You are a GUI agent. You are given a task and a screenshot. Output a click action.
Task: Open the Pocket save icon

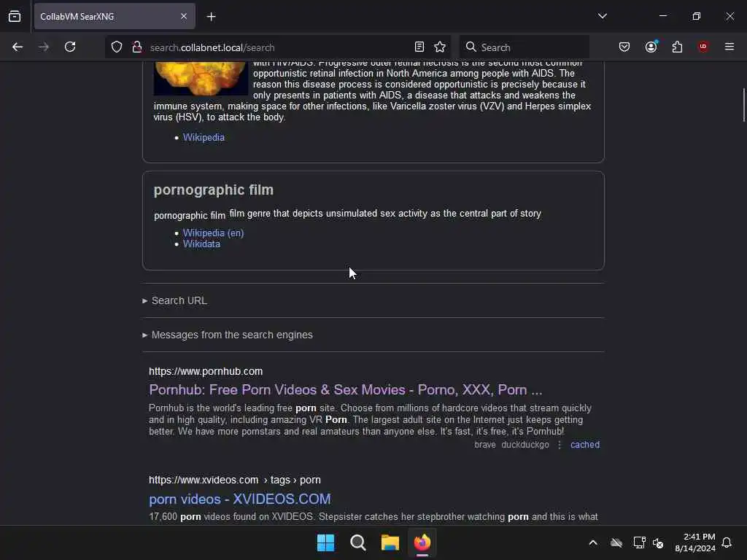[x=624, y=47]
